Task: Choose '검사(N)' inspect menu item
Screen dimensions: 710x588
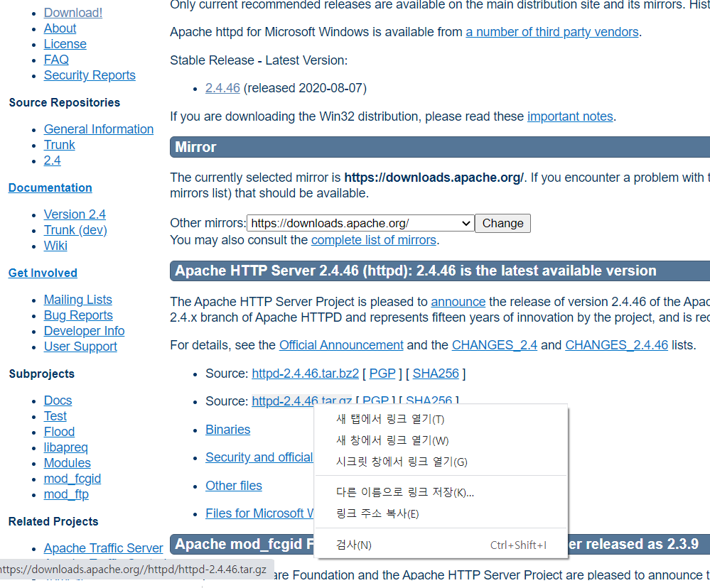Action: pos(441,545)
